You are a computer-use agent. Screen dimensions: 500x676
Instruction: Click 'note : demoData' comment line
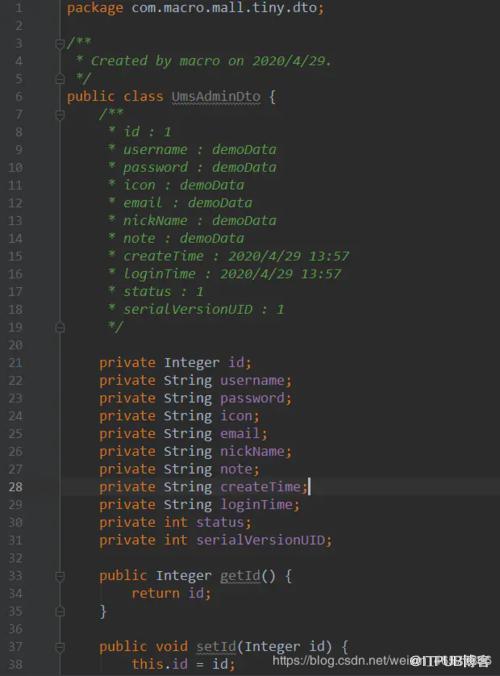(184, 238)
